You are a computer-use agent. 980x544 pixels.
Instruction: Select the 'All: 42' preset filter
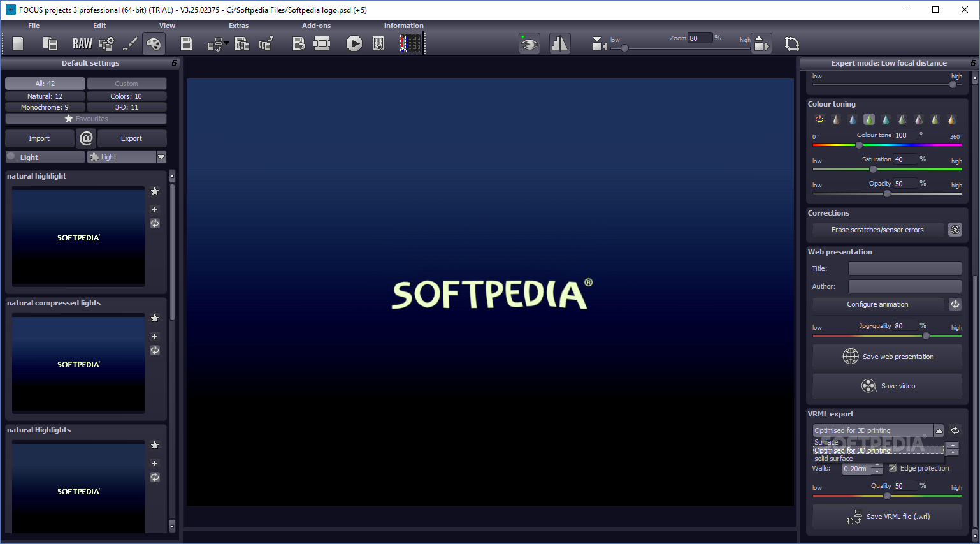(x=45, y=84)
